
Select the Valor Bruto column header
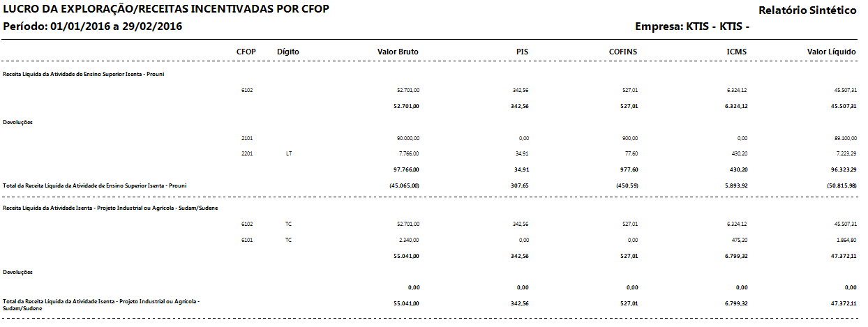point(398,52)
